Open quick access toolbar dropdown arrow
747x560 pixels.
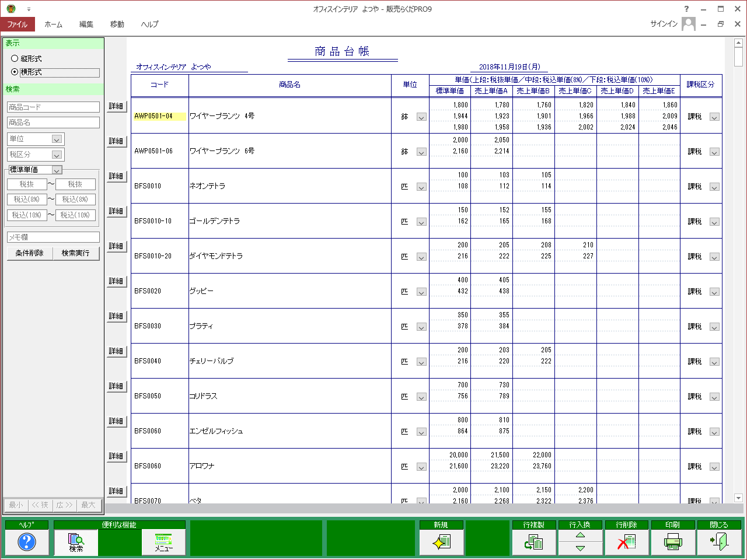click(x=29, y=9)
